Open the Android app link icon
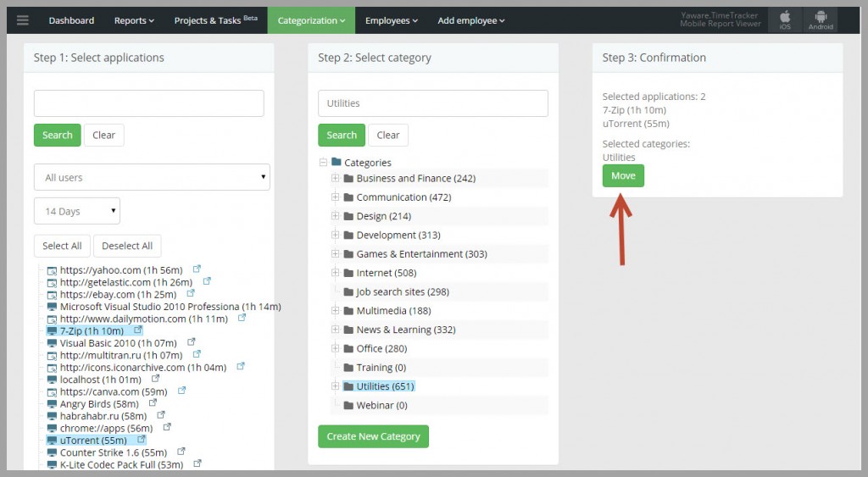This screenshot has height=477, width=868. click(821, 20)
